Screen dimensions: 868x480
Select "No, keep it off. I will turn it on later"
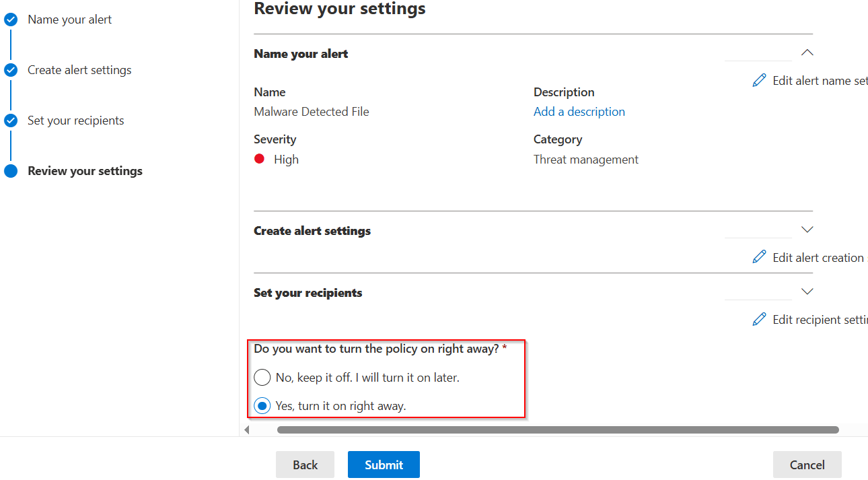point(262,377)
